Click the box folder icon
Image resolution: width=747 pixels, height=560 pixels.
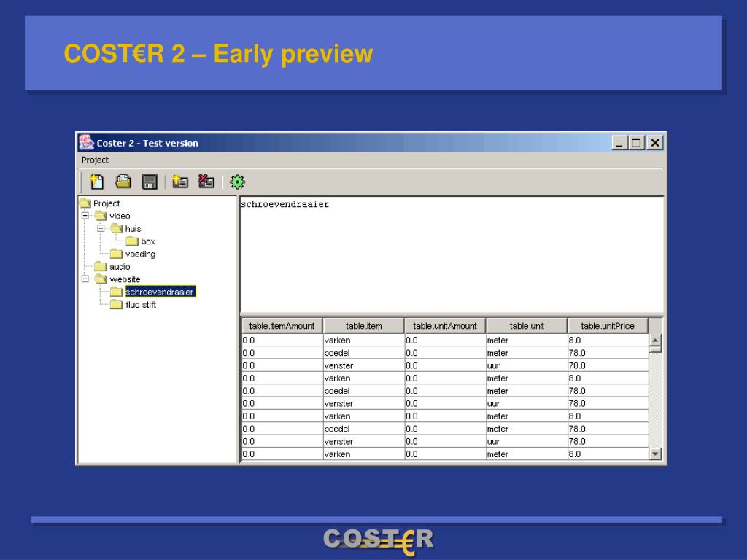click(x=132, y=241)
